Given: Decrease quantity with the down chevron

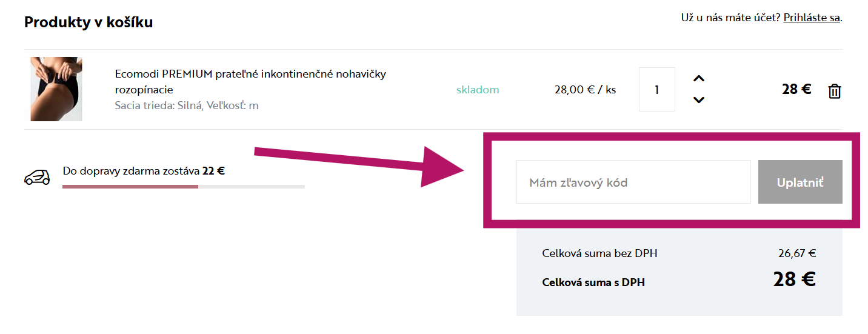Looking at the screenshot, I should [699, 100].
